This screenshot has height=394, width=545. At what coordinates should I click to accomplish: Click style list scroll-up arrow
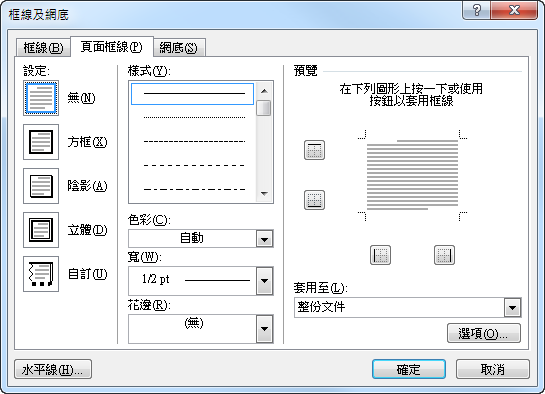click(264, 91)
